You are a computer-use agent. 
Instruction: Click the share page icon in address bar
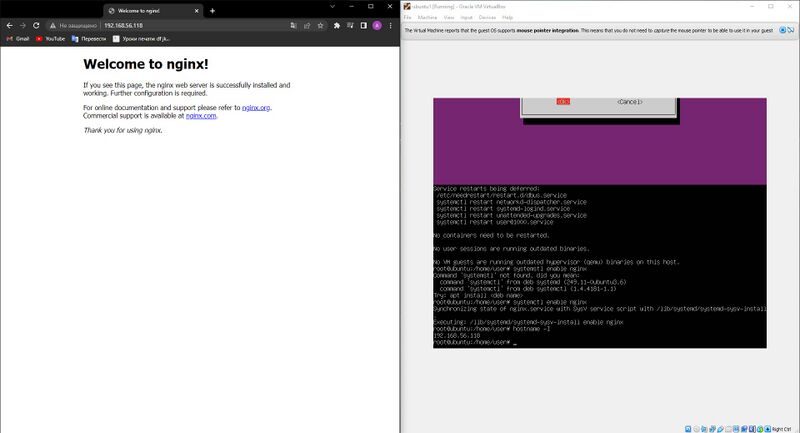pos(307,26)
